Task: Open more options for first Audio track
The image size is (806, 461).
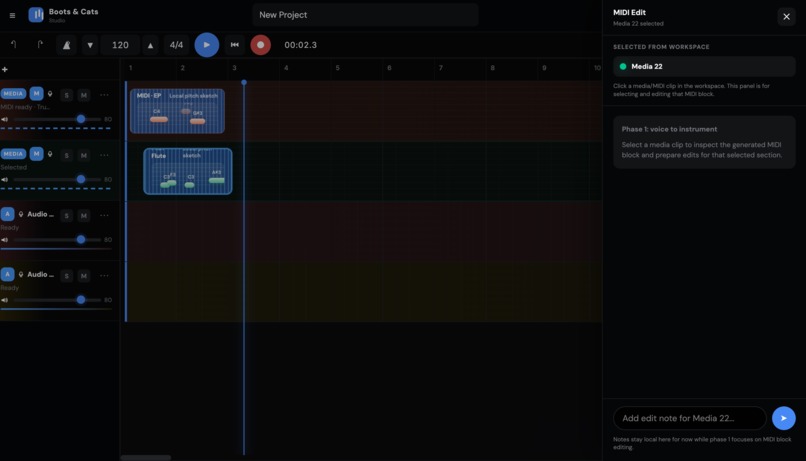Action: (x=104, y=215)
